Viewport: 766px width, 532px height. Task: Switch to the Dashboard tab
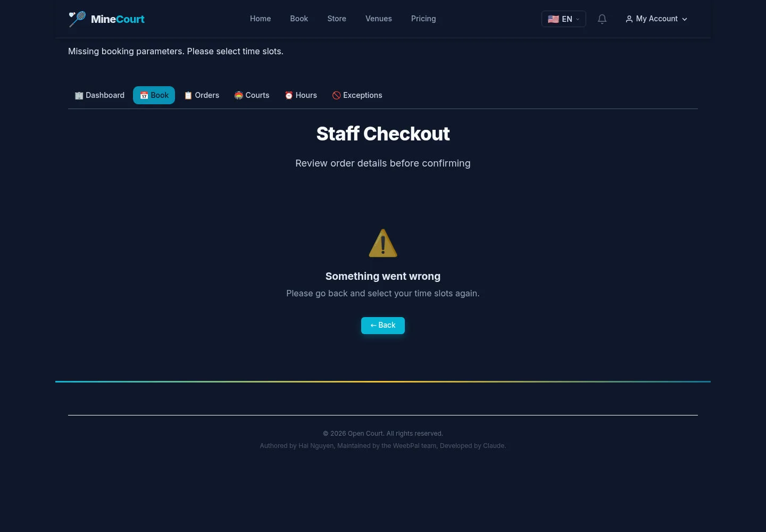[99, 95]
